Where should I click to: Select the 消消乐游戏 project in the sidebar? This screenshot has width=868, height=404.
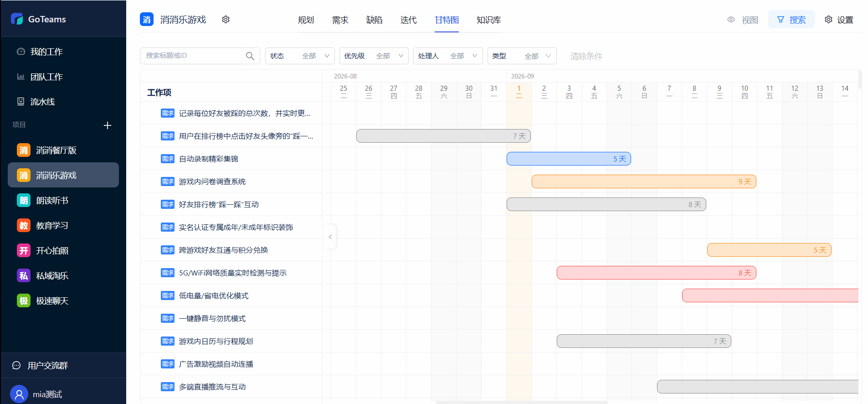pyautogui.click(x=63, y=175)
